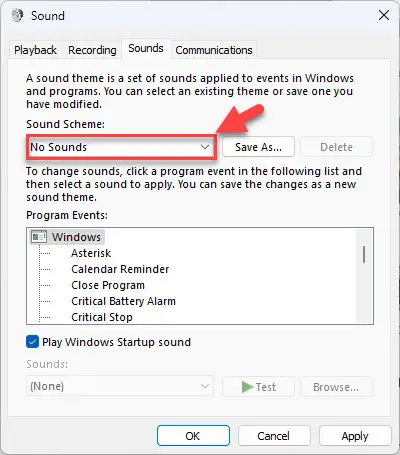
Task: Select the Sounds tab
Action: tap(146, 49)
